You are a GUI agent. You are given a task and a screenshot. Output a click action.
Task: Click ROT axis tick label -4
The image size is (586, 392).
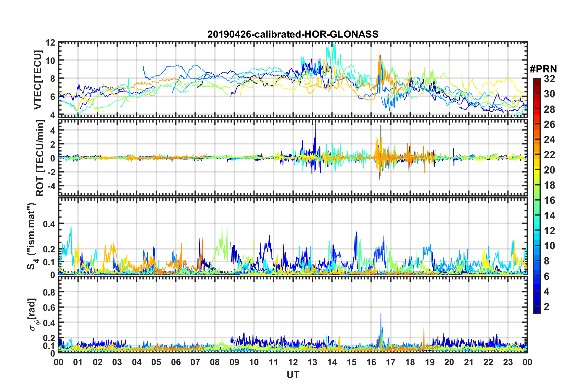pos(52,186)
